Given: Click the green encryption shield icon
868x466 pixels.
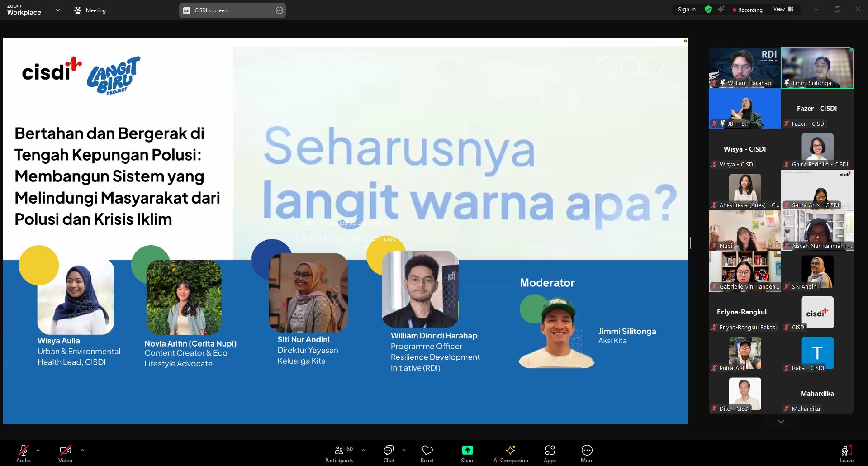Looking at the screenshot, I should (708, 9).
